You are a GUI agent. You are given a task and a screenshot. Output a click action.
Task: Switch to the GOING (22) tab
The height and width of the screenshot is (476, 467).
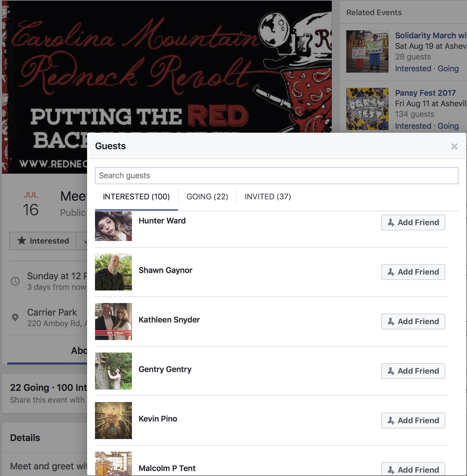(x=207, y=197)
